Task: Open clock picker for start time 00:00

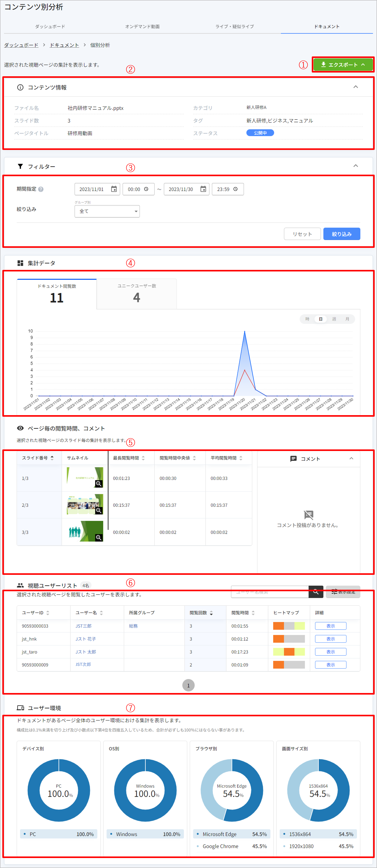Action: (146, 189)
